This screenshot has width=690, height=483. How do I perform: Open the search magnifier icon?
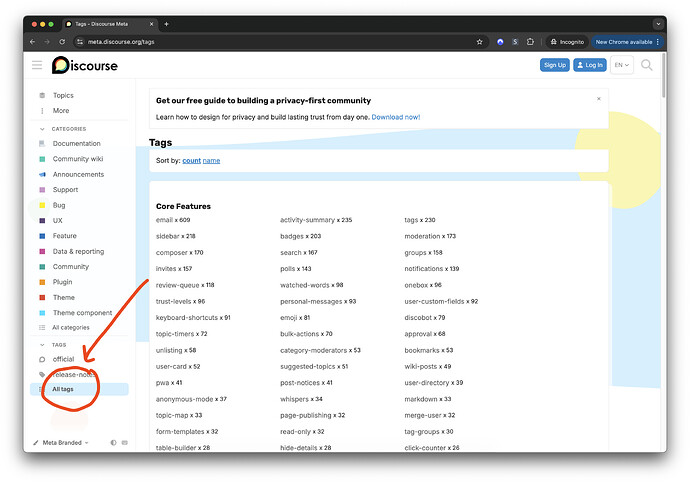[646, 65]
